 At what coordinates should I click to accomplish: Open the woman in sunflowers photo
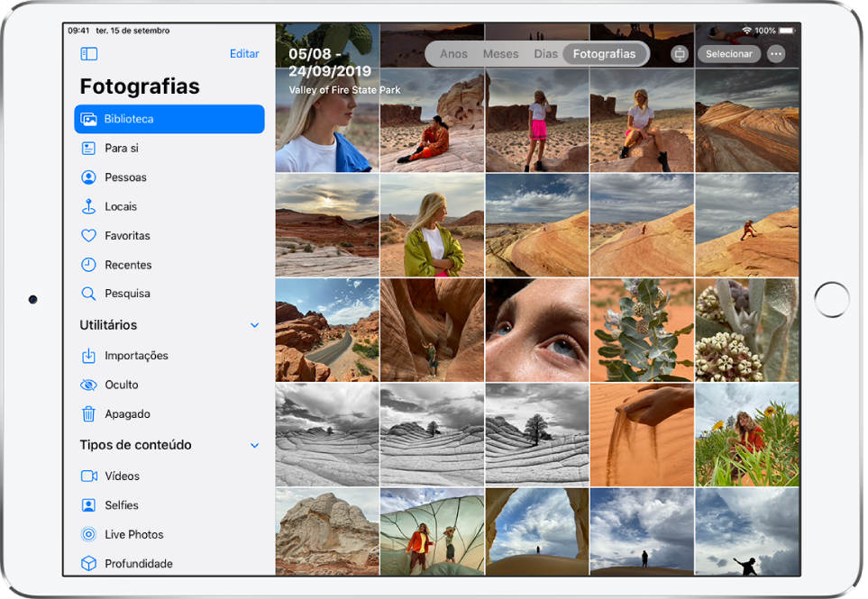click(746, 435)
